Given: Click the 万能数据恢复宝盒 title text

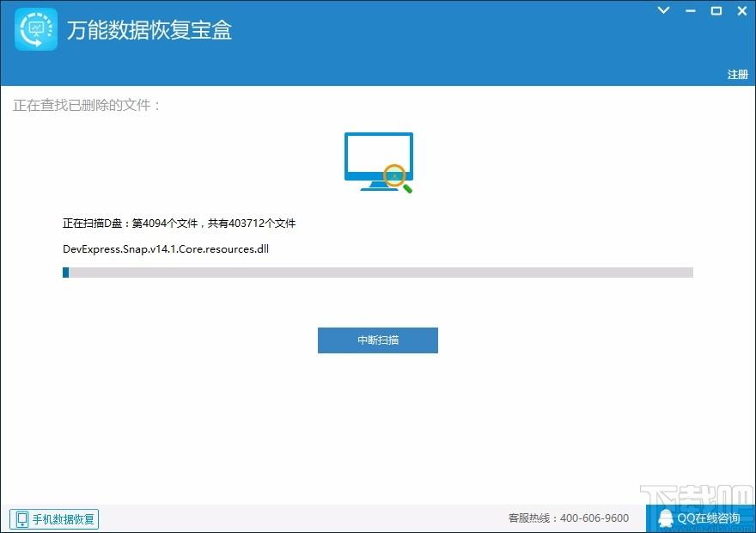Looking at the screenshot, I should tap(149, 30).
